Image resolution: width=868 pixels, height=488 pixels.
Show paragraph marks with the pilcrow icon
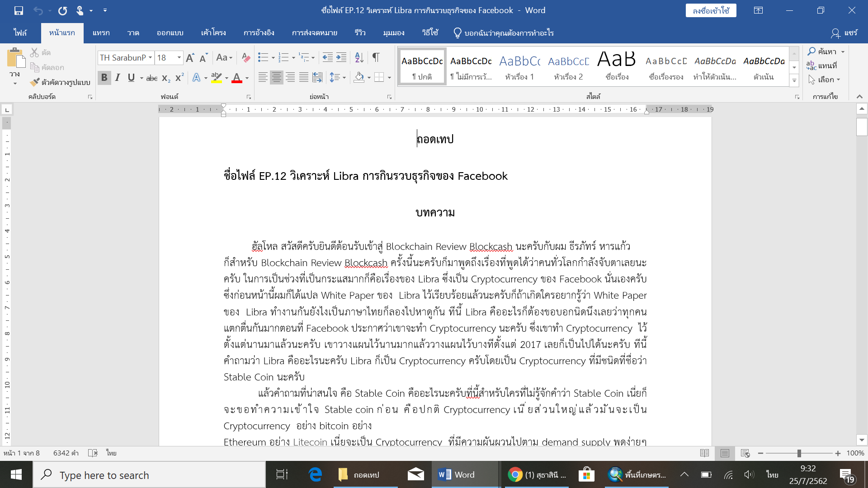coord(376,57)
